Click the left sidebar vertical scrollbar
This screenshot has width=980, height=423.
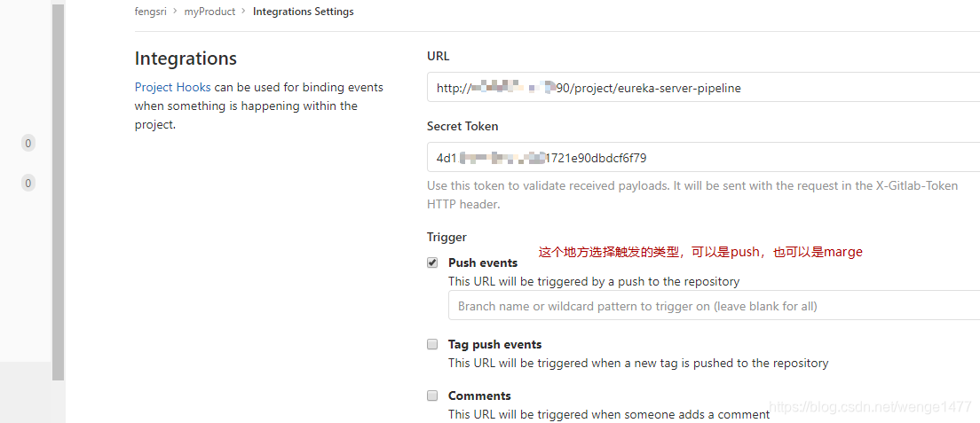click(x=58, y=192)
